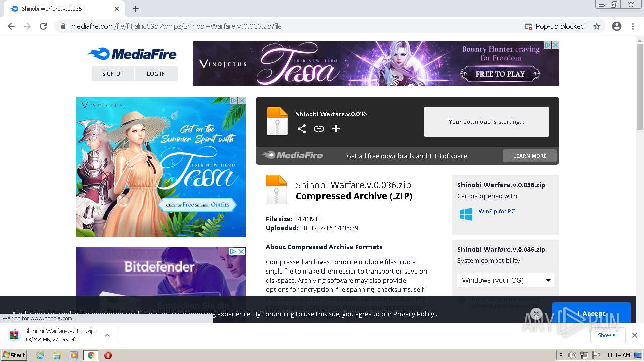Click the SIGN UP button
The width and height of the screenshot is (644, 362).
click(113, 74)
